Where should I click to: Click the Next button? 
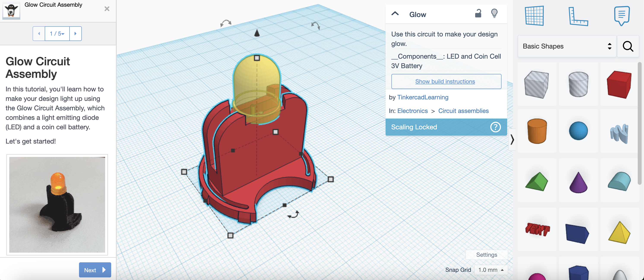click(x=95, y=270)
